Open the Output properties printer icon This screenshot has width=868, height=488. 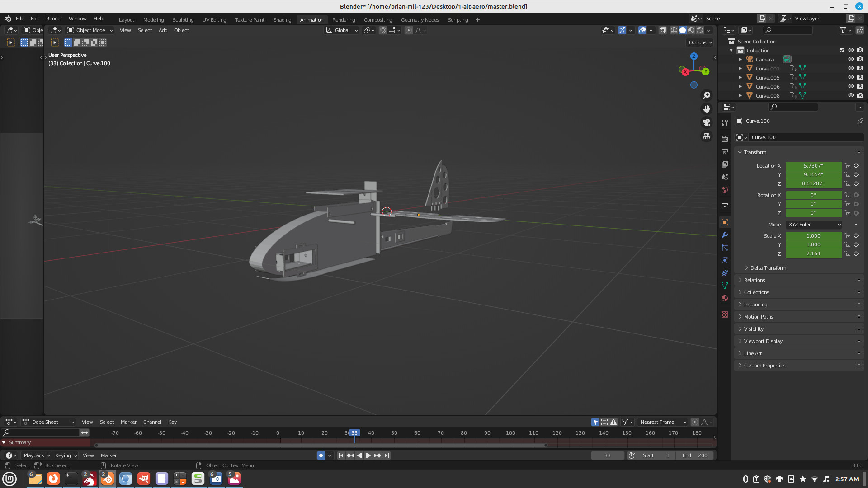[725, 151]
